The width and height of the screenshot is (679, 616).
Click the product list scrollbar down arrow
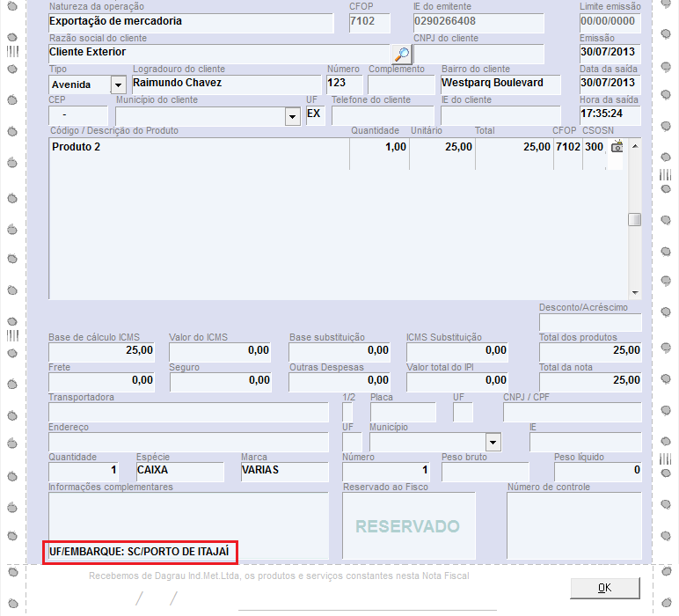[x=634, y=292]
